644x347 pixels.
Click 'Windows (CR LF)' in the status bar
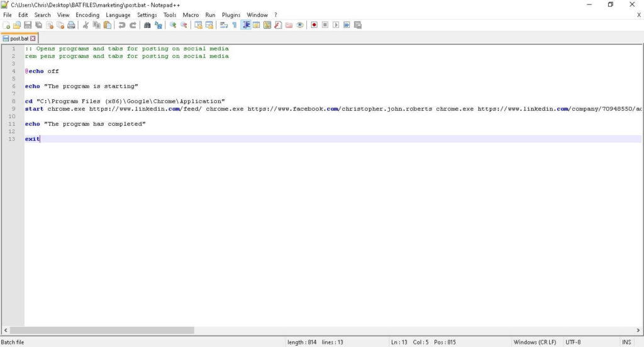coord(535,342)
